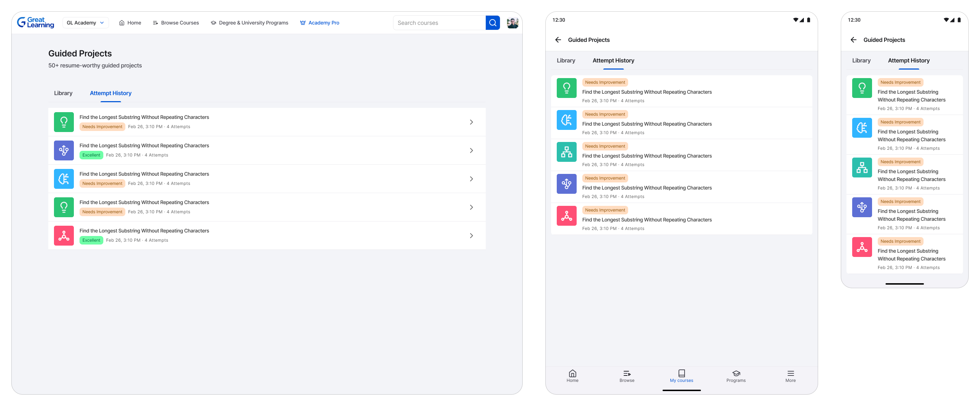980x406 pixels.
Task: Open the user profile avatar
Action: point(512,23)
